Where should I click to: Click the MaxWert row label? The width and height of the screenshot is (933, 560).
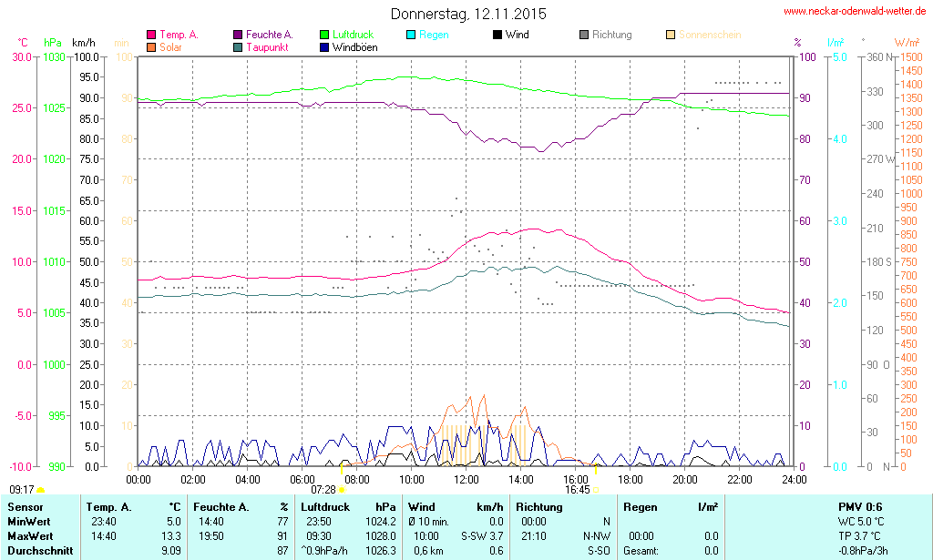coord(30,536)
